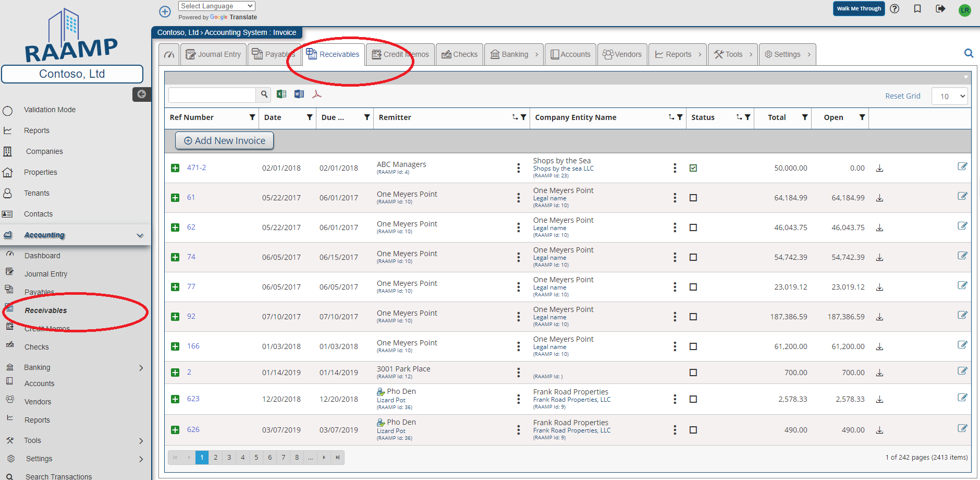Check status box for invoice 62

tap(693, 227)
